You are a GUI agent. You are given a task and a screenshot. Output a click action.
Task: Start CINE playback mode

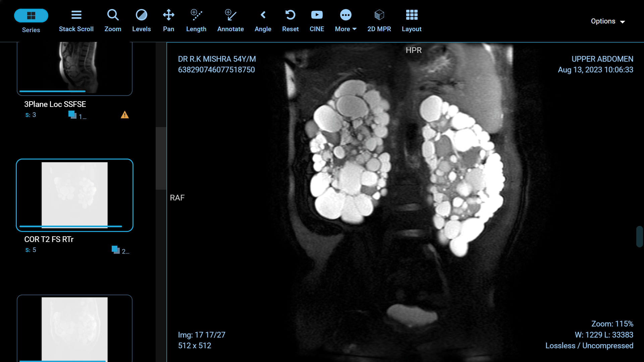pos(317,20)
